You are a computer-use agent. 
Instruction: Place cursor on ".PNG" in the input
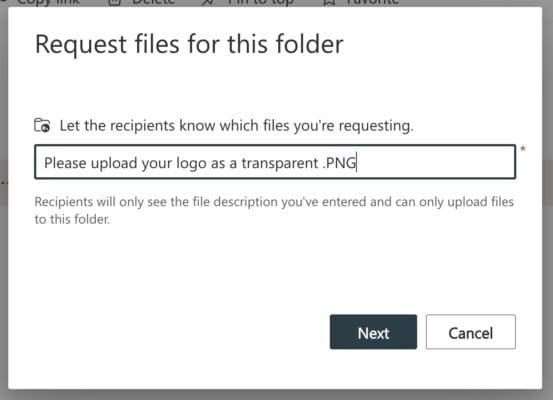[339, 163]
